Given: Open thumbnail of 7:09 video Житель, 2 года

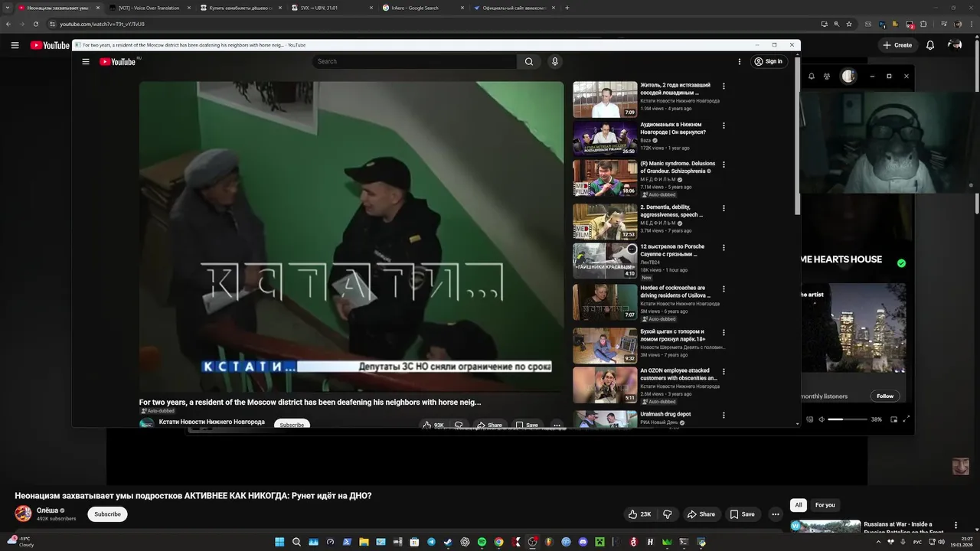Looking at the screenshot, I should [x=605, y=99].
